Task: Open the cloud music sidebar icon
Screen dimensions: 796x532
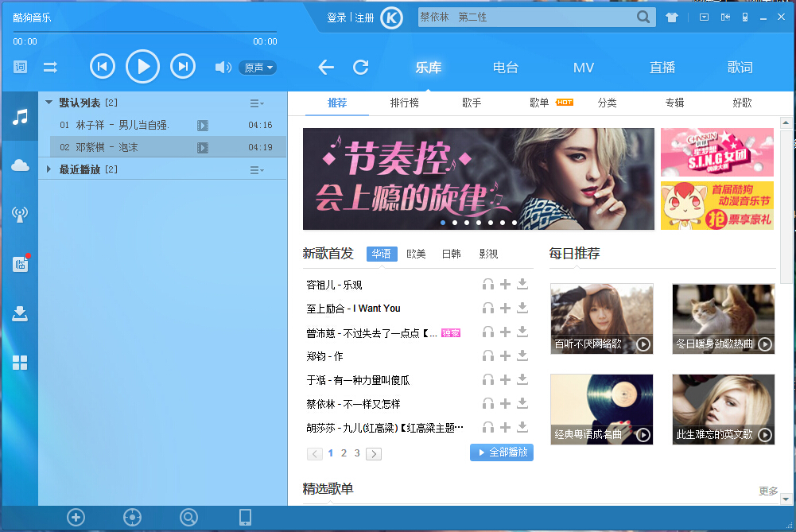Action: [x=21, y=165]
